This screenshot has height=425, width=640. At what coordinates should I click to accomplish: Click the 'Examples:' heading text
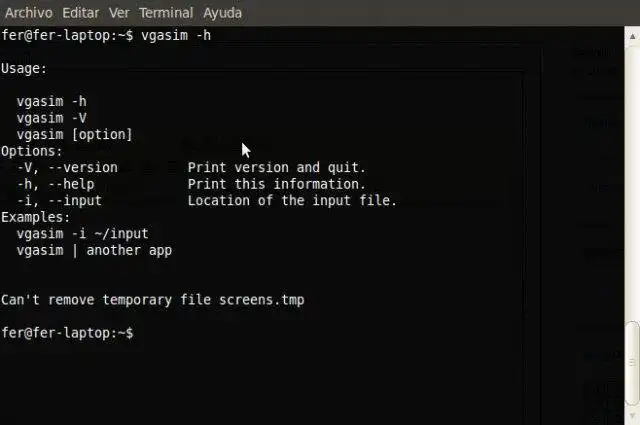click(36, 217)
